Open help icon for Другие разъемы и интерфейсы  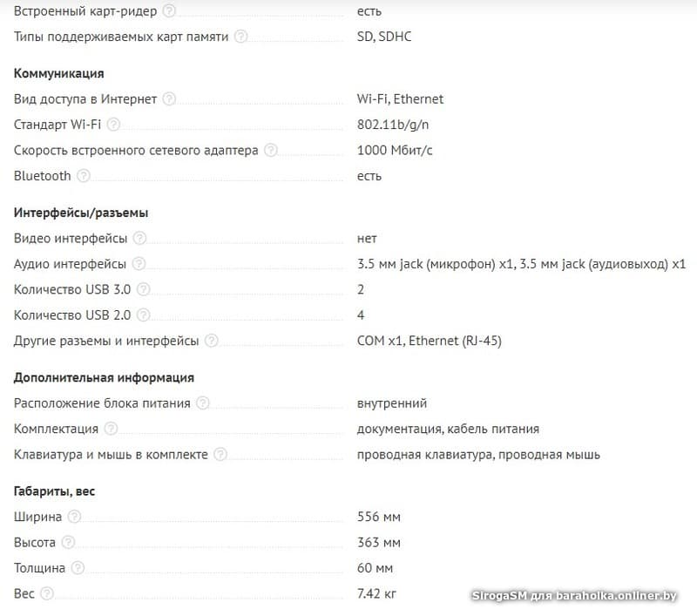[x=211, y=341]
